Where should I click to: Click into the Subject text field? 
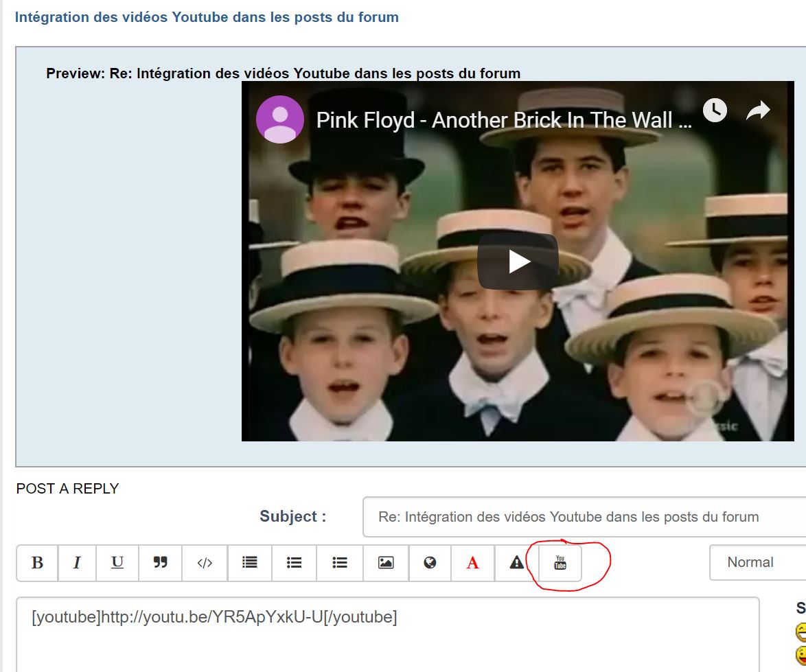(584, 517)
